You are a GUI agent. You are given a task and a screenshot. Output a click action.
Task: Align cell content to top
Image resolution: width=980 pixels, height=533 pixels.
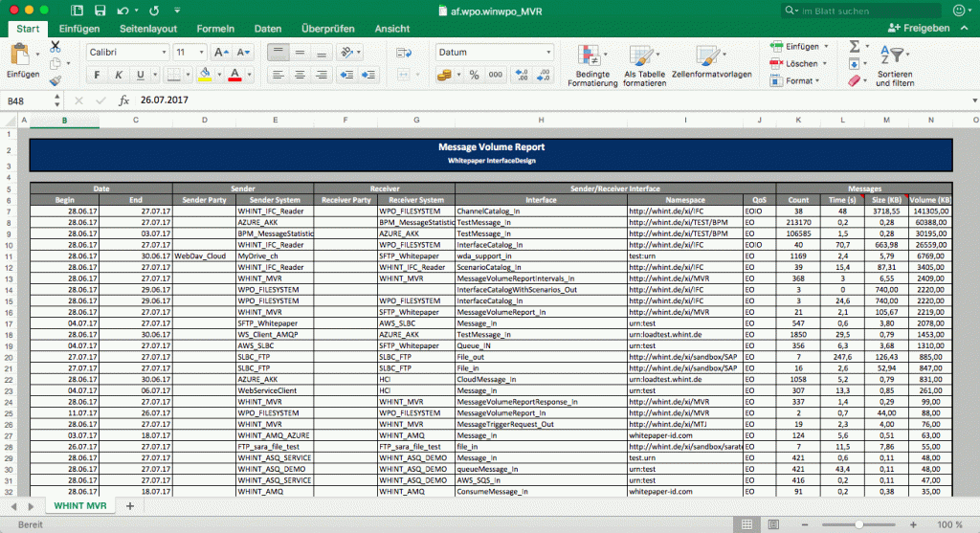click(x=278, y=53)
